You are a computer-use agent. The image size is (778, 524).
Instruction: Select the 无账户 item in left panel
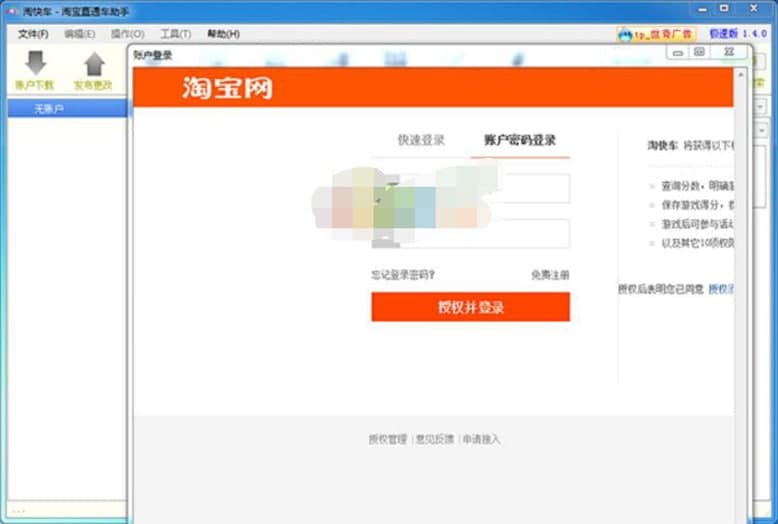tap(67, 108)
